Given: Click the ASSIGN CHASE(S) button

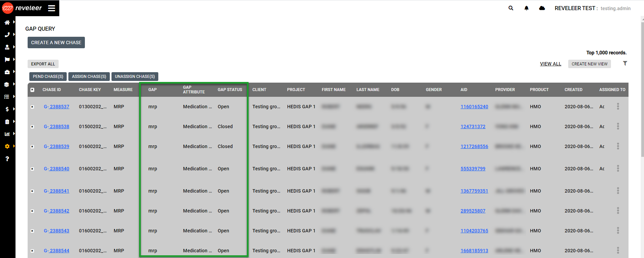Looking at the screenshot, I should (x=89, y=77).
